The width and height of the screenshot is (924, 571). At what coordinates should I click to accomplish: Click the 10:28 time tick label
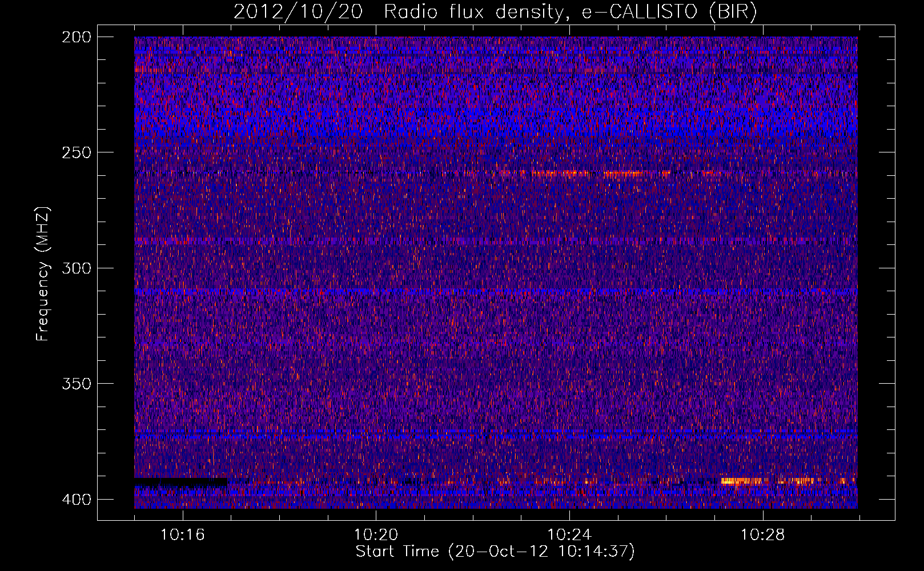[763, 535]
